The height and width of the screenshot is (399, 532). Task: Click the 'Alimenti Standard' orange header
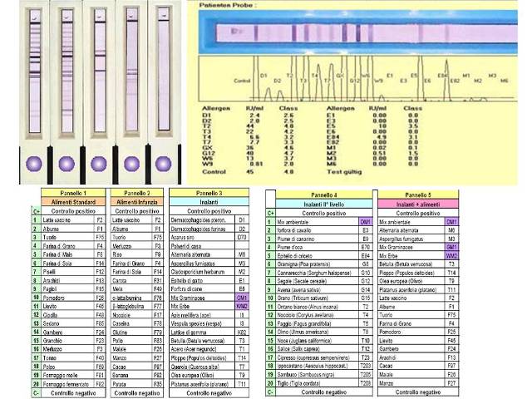[x=73, y=202]
